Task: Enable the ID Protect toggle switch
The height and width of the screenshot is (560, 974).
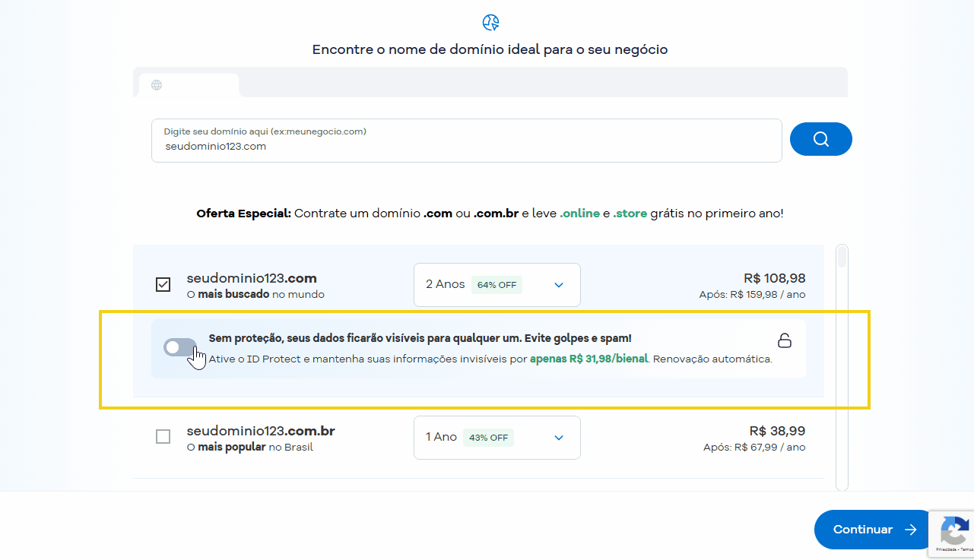Action: coord(179,347)
